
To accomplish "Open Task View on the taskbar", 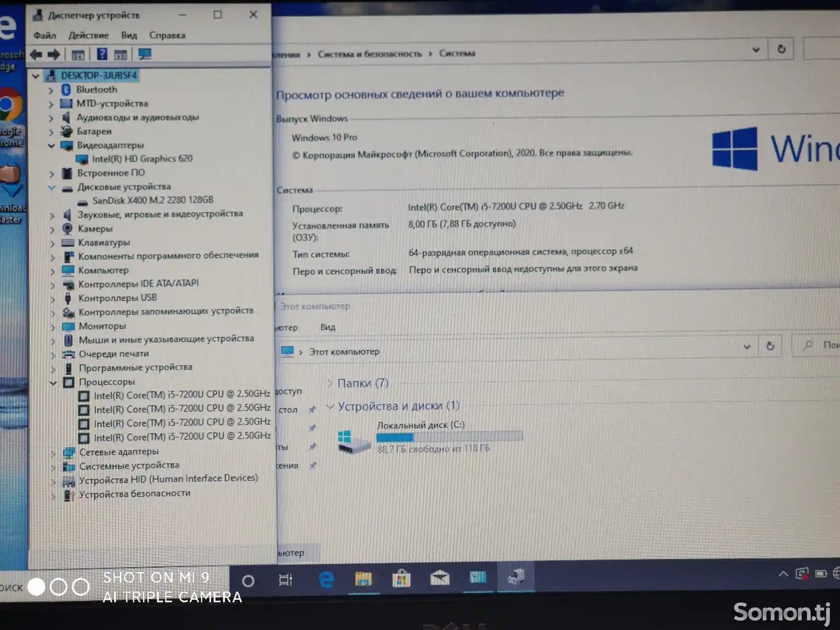I will click(286, 580).
